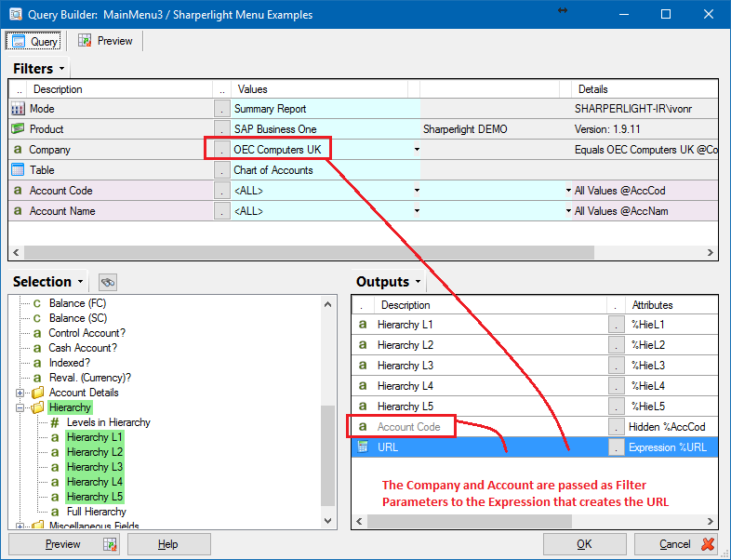Viewport: 731px width, 560px height.
Task: Open attributes button for Account Code output
Action: point(617,427)
